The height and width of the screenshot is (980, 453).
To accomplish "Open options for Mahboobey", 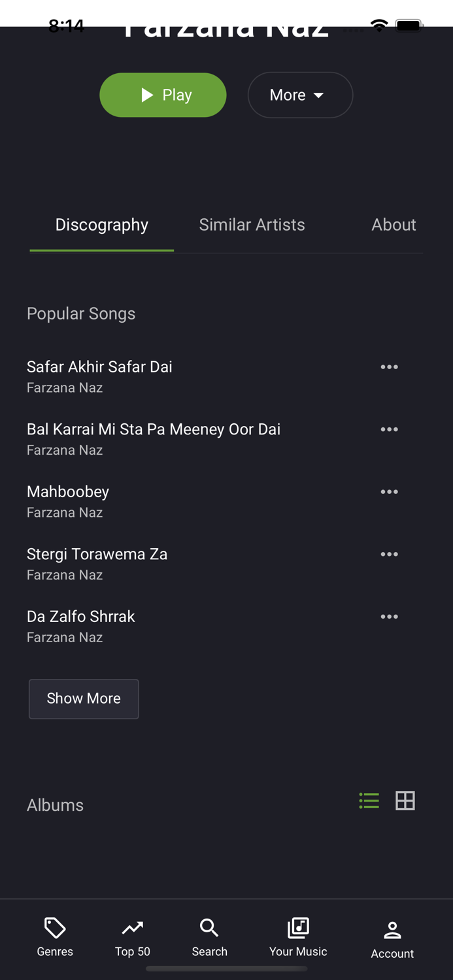I will (x=389, y=491).
